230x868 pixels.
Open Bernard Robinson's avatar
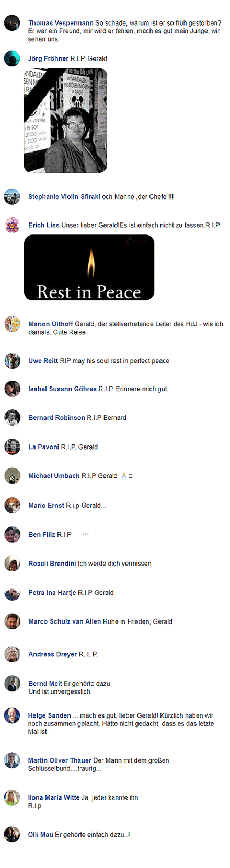point(12,418)
